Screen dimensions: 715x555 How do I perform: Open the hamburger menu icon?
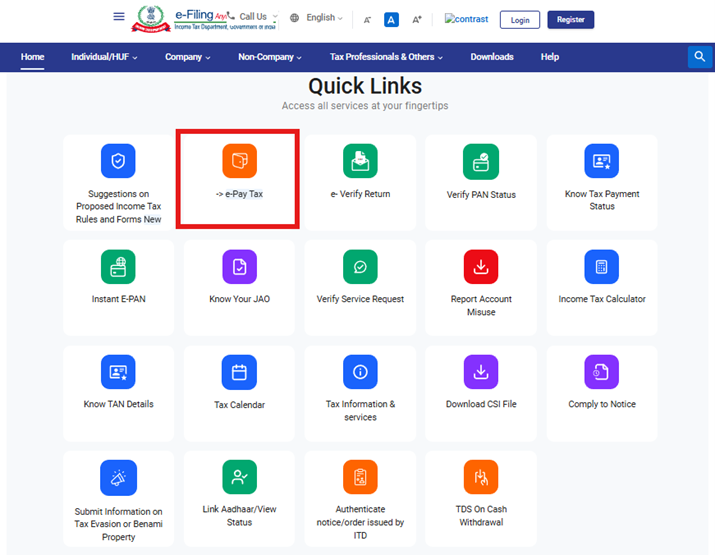click(119, 17)
